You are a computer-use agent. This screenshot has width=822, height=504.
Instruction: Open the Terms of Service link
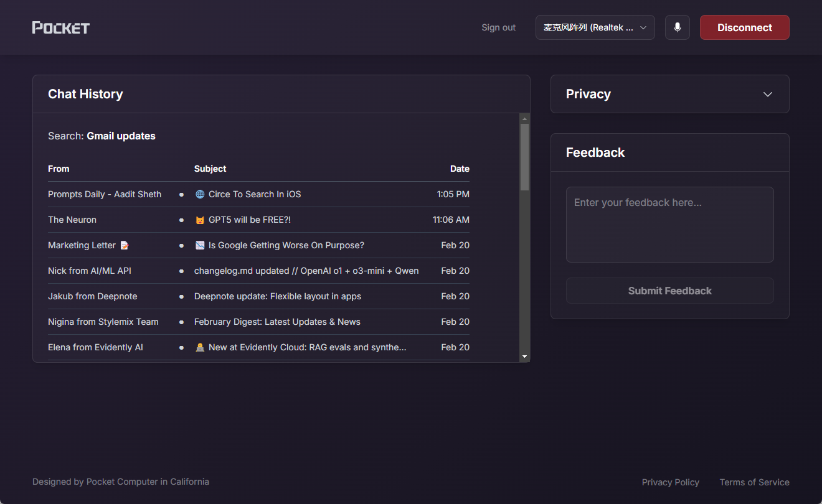(755, 482)
